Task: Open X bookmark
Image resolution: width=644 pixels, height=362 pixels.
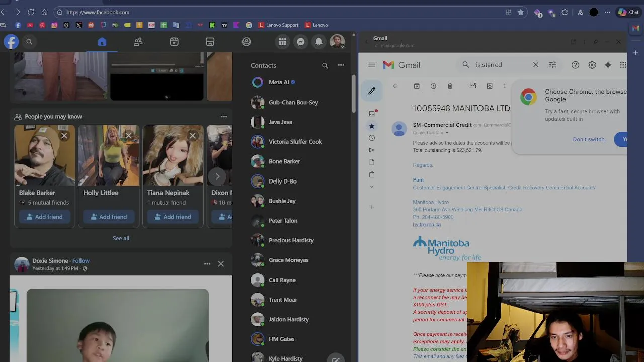Action: (x=78, y=25)
